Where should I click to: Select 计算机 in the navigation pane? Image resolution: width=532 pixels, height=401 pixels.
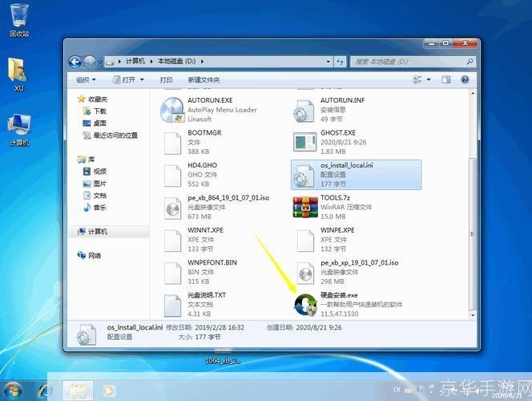98,232
